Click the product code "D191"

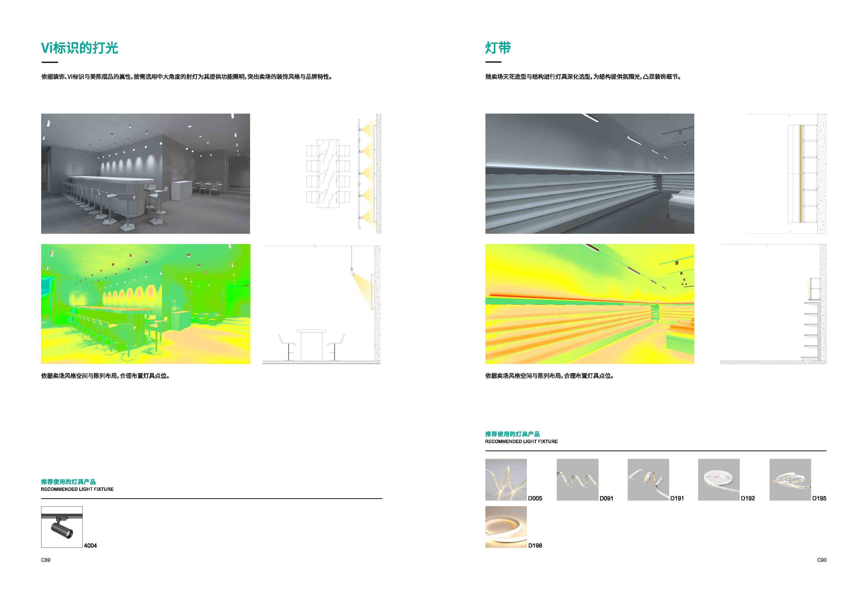pos(677,498)
